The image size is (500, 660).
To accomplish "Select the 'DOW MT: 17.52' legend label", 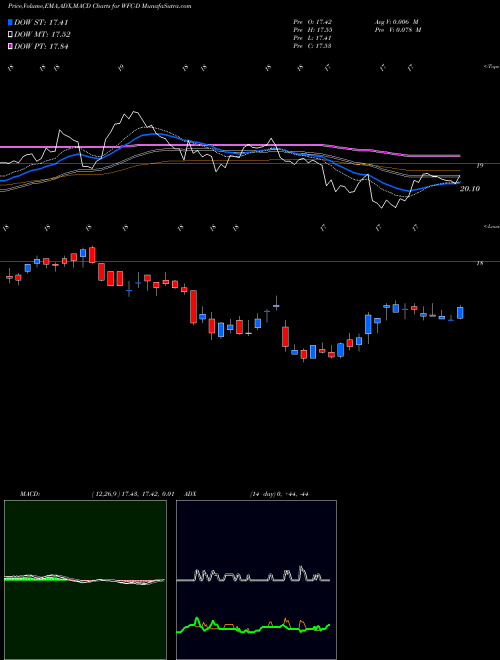I will click(x=43, y=35).
